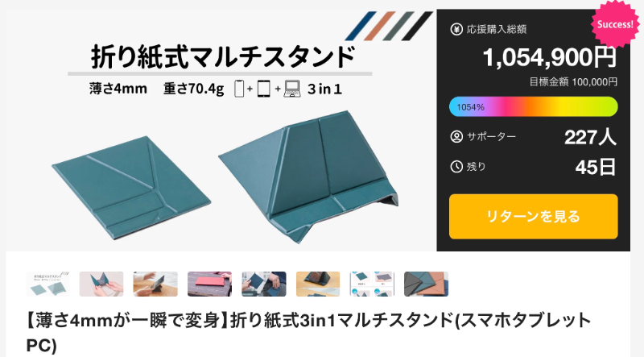This screenshot has height=357, width=644.
Task: Click the smartphone icon in the banner
Action: (x=239, y=89)
